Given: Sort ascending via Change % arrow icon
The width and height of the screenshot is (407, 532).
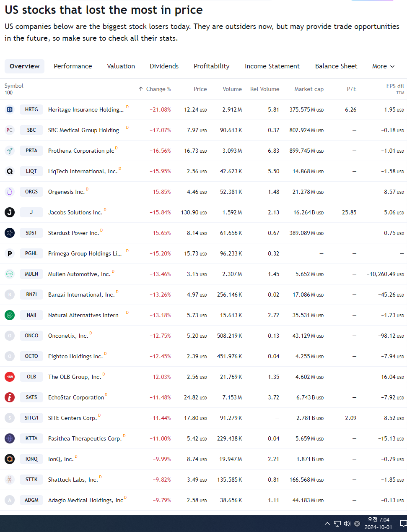Looking at the screenshot, I should tap(141, 89).
